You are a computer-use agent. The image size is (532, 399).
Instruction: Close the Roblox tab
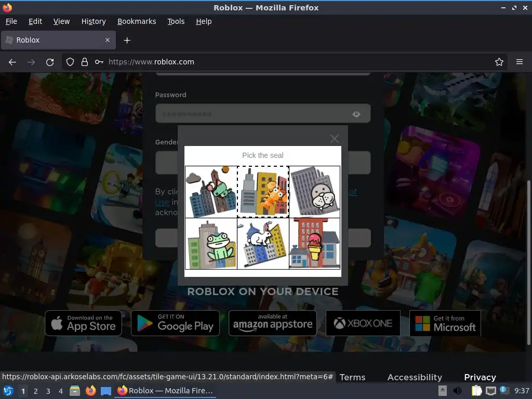pyautogui.click(x=108, y=40)
